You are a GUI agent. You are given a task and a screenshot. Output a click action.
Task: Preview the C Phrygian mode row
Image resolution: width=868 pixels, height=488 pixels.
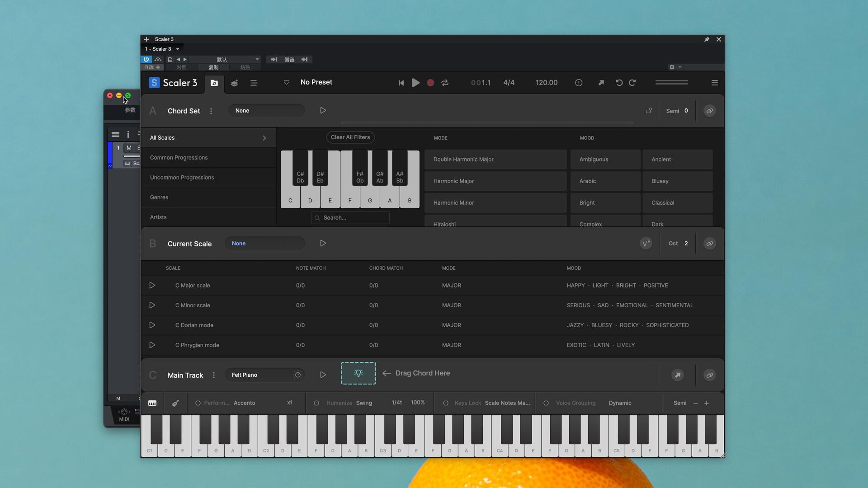tap(152, 345)
